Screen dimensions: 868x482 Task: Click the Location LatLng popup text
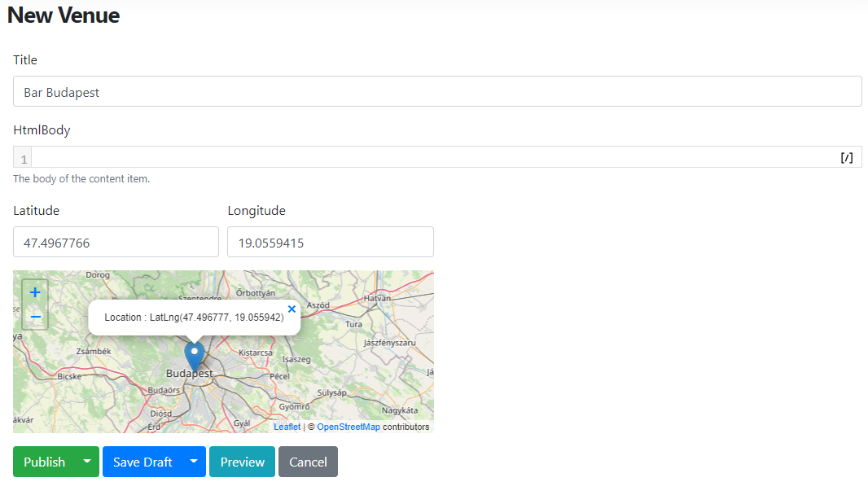point(194,317)
